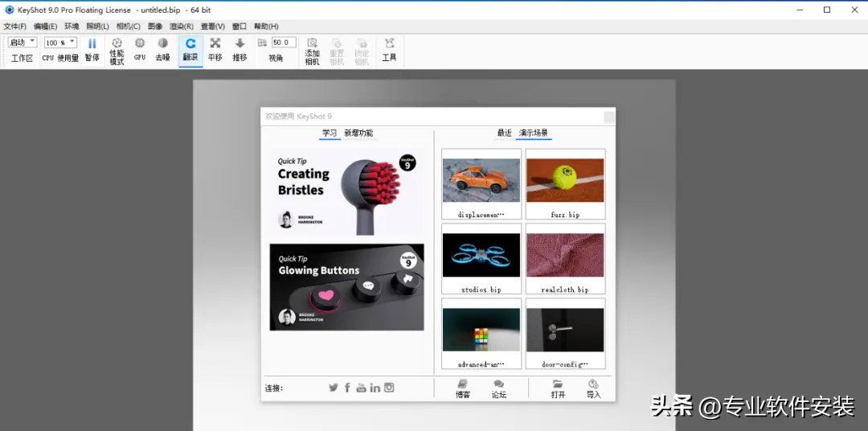Image resolution: width=868 pixels, height=431 pixels.
Task: Open fuzz.bip tennis ball scene
Action: (x=565, y=184)
